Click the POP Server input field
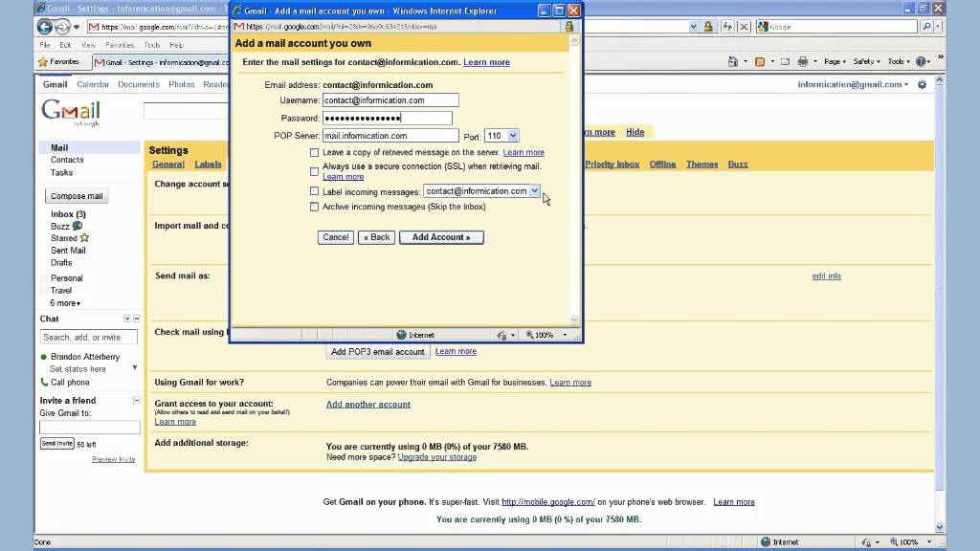 click(390, 136)
